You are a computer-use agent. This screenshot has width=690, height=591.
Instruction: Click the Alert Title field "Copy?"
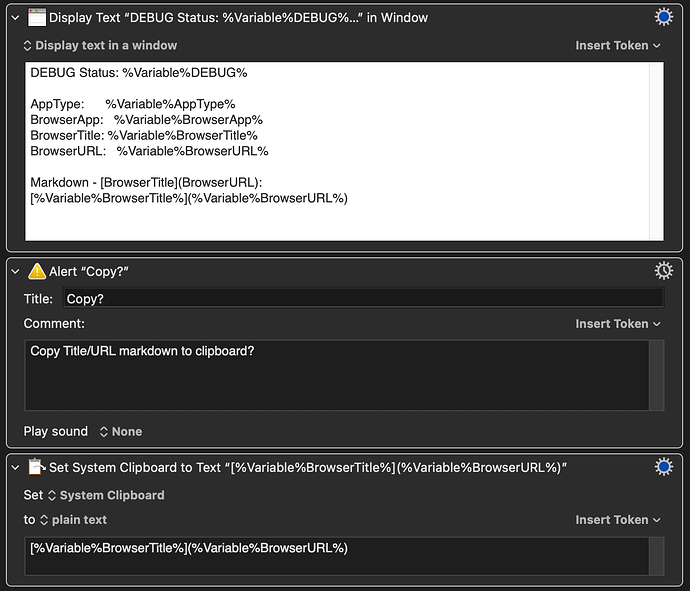(x=363, y=299)
